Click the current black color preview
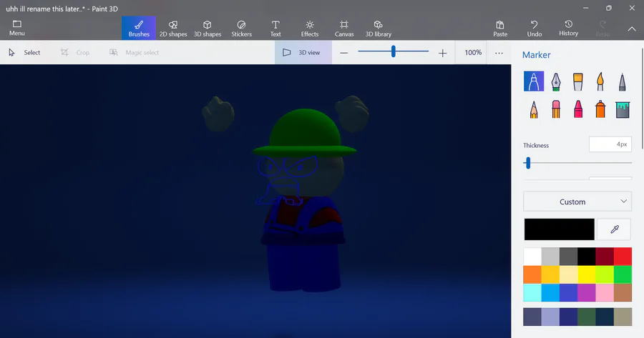 tap(559, 229)
